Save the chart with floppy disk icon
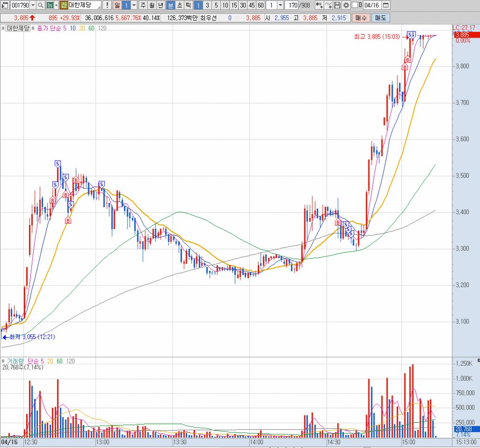The image size is (480, 448). pos(337,5)
